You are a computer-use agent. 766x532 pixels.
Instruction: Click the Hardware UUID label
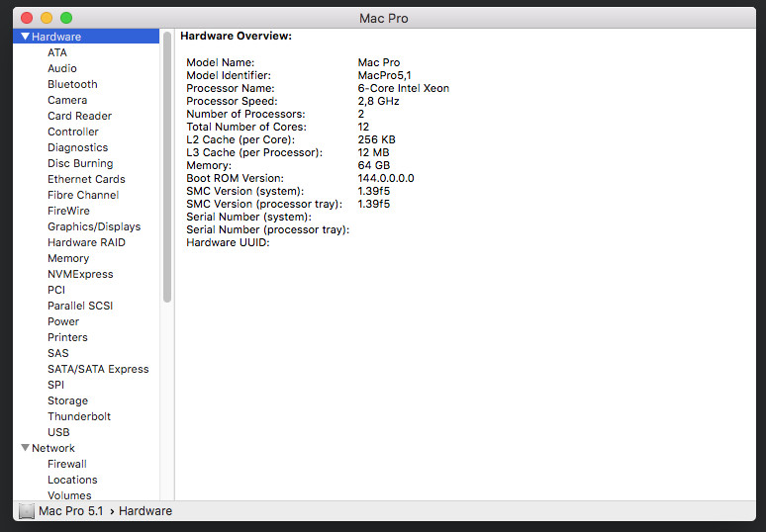point(228,242)
